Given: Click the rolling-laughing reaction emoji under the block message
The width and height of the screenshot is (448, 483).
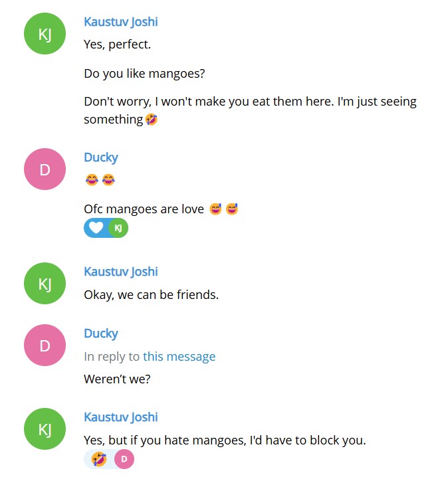Looking at the screenshot, I should pyautogui.click(x=99, y=458).
